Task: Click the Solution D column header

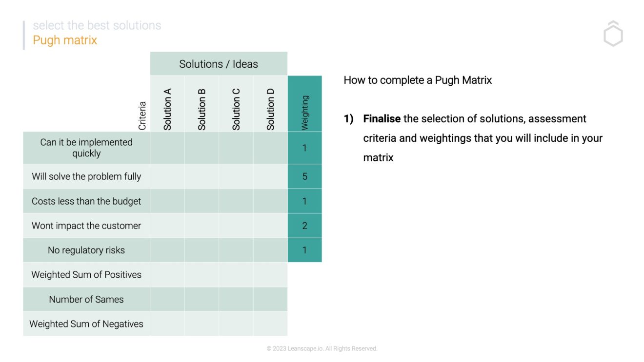Action: tap(270, 104)
